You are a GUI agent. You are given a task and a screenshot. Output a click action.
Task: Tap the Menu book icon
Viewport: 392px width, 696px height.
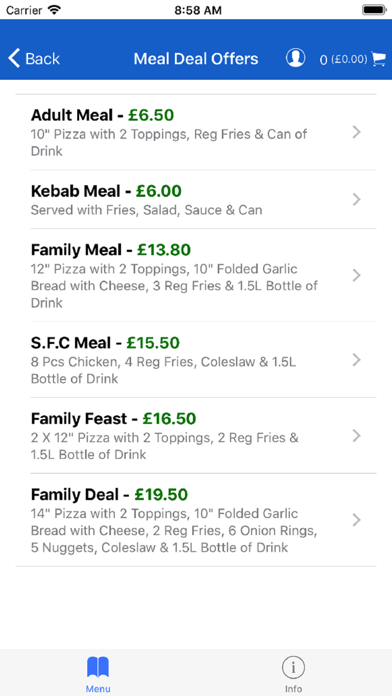[x=98, y=667]
